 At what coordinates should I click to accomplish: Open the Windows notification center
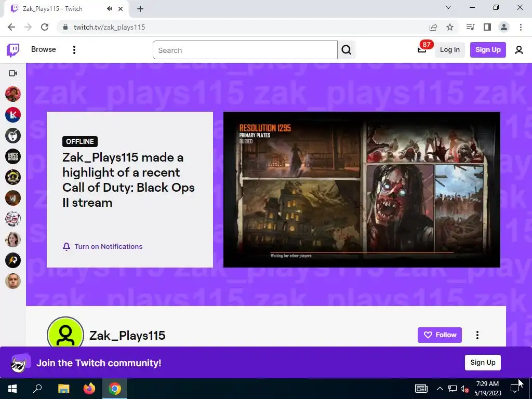[515, 389]
